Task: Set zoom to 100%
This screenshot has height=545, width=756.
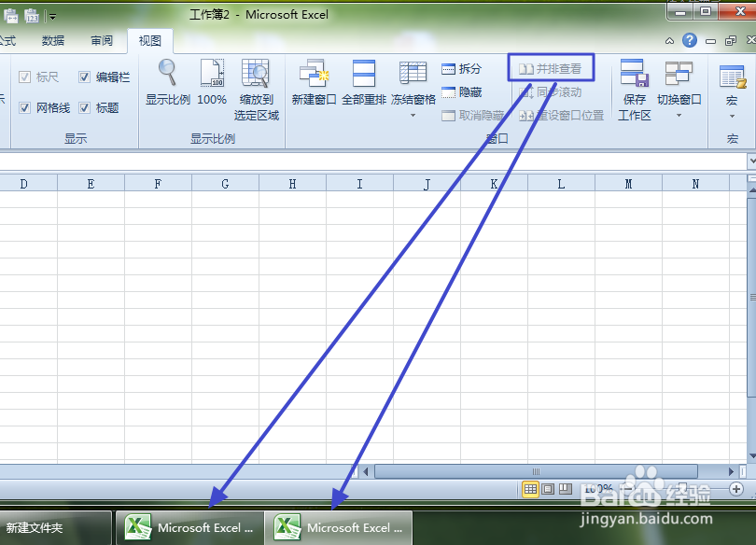Action: click(x=212, y=82)
